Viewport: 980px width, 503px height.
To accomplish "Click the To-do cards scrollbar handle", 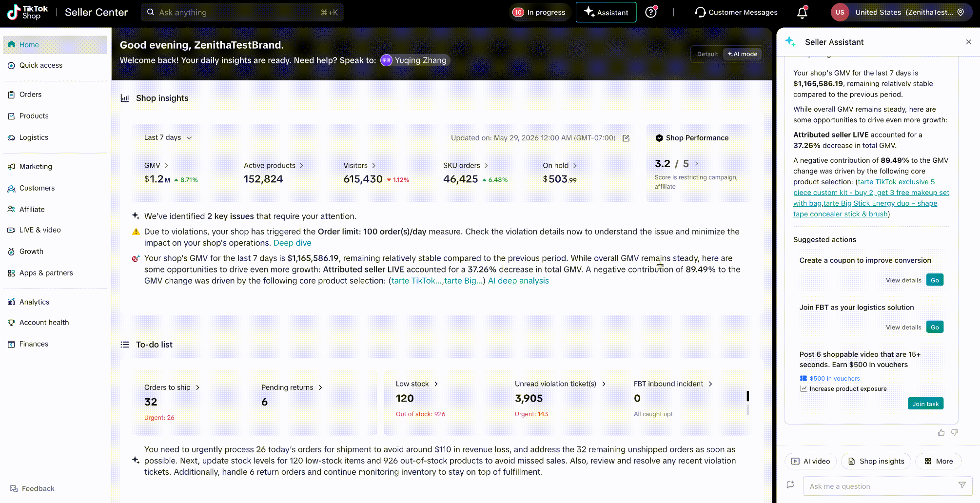I will [748, 396].
